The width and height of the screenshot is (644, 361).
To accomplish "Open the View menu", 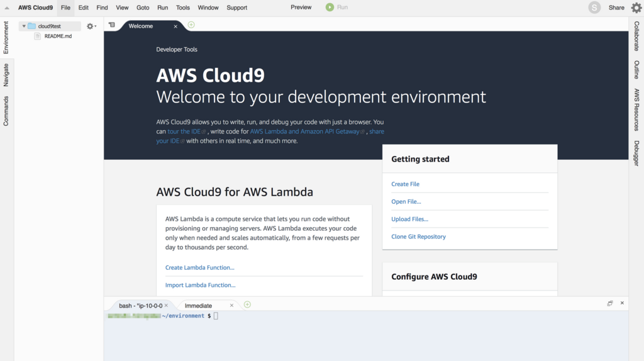I will pyautogui.click(x=122, y=8).
